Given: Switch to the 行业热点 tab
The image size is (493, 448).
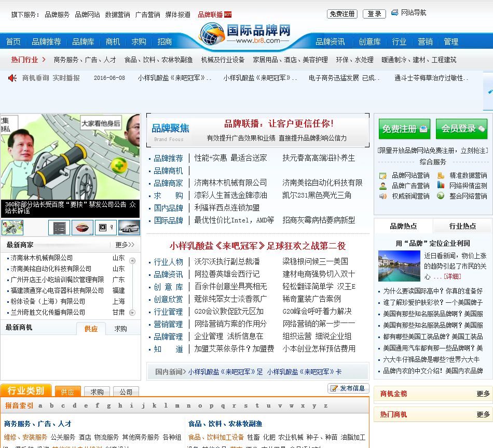Looking at the screenshot, I should (462, 226).
